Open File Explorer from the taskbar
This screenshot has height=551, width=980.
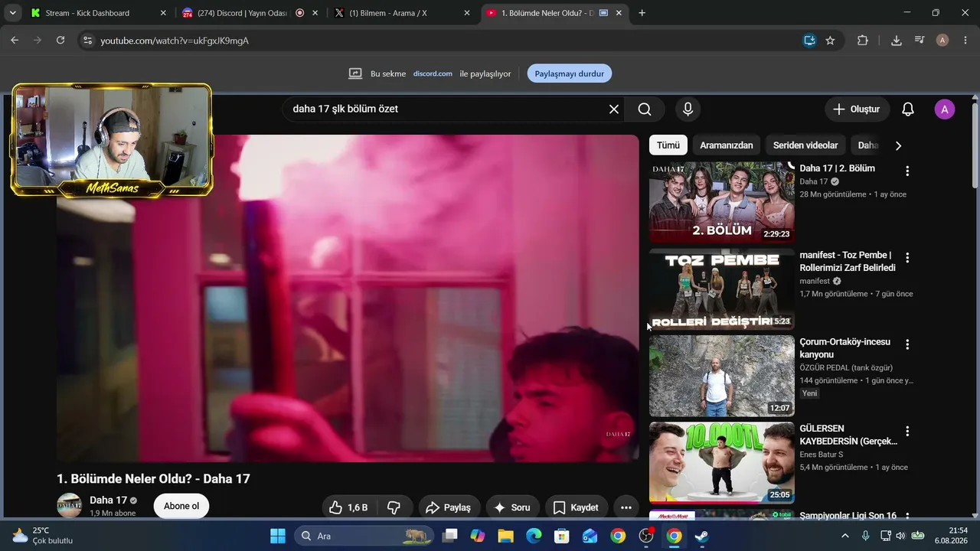pos(505,536)
